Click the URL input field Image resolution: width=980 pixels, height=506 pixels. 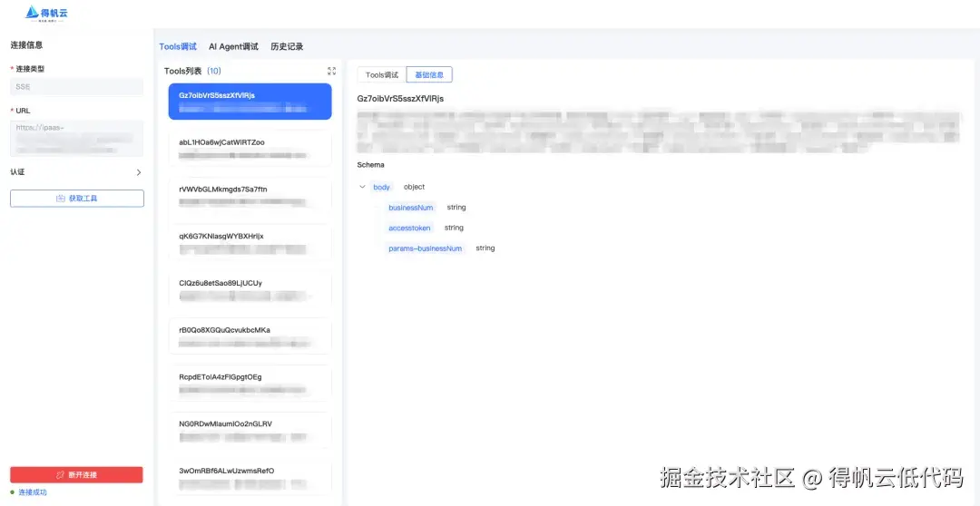pyautogui.click(x=77, y=138)
